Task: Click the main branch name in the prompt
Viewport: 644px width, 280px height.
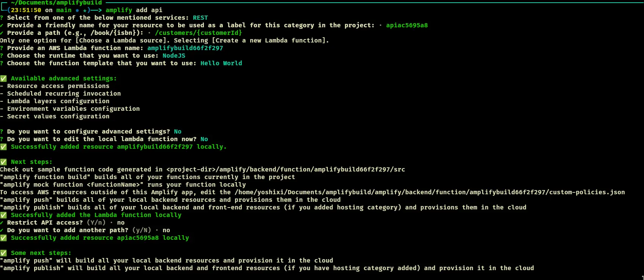Action: pos(64,10)
